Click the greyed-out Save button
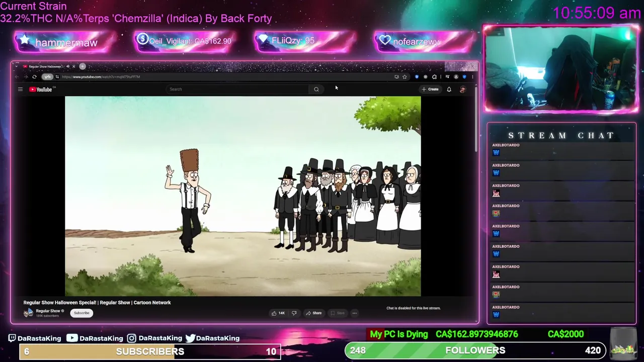Viewport: 644px width, 362px height. point(337,313)
